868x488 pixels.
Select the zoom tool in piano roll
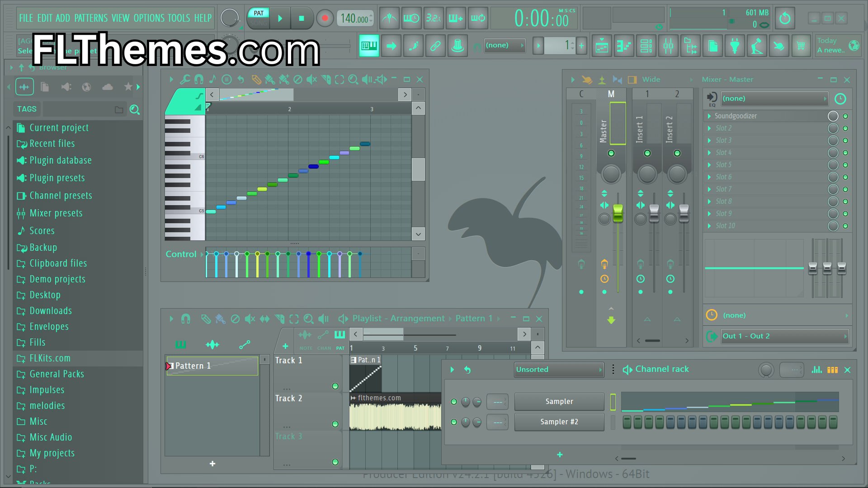[x=353, y=80]
